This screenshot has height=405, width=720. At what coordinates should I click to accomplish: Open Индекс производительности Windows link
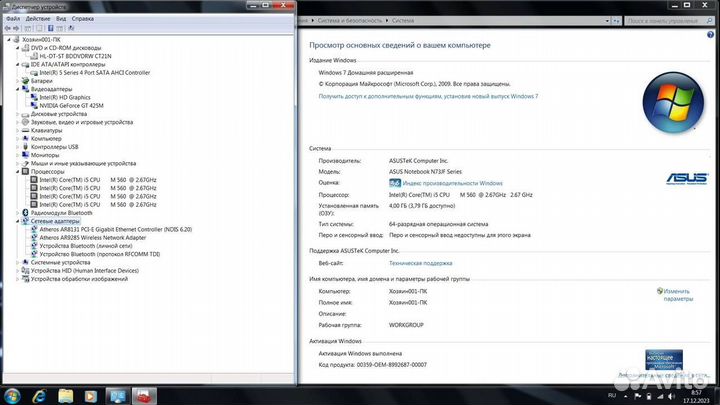[452, 183]
